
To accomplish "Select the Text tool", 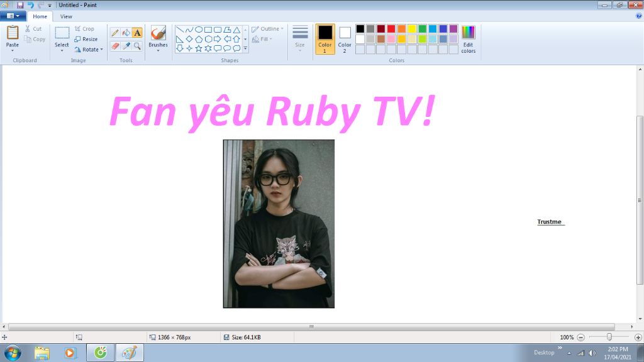I will point(137,33).
